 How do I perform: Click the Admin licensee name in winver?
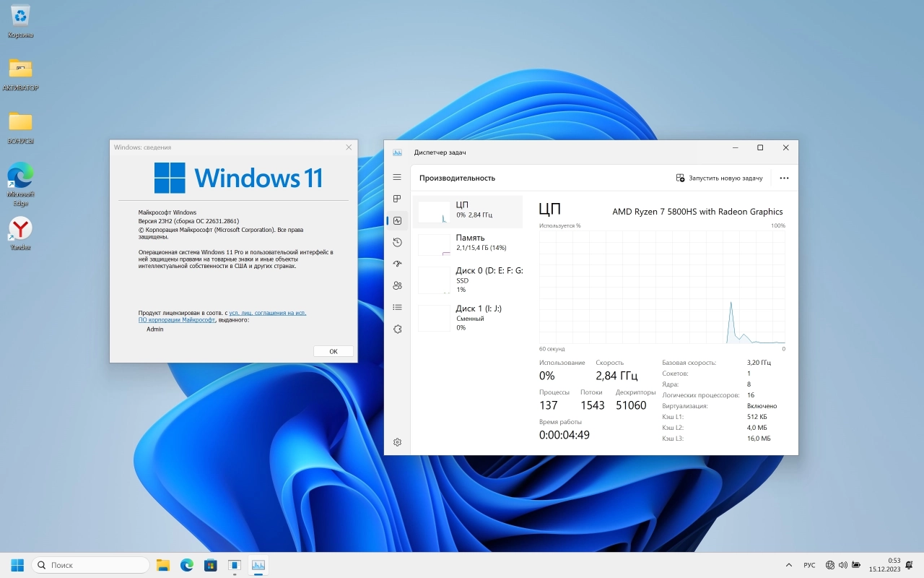pyautogui.click(x=155, y=329)
